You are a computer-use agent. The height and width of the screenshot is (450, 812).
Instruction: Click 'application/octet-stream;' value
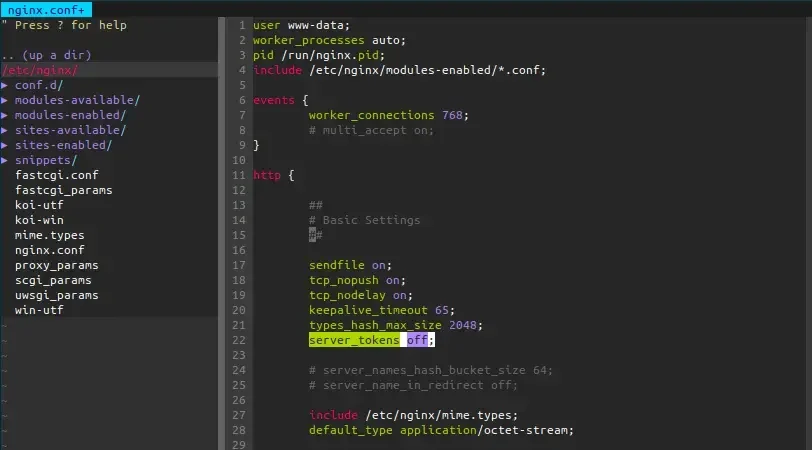[487, 430]
